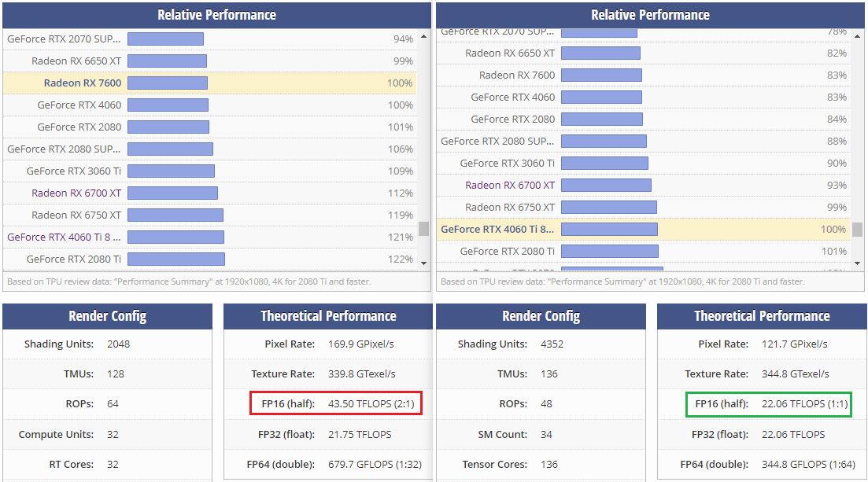The image size is (868, 482).
Task: Click the left Render Config panel header
Action: pos(107,316)
